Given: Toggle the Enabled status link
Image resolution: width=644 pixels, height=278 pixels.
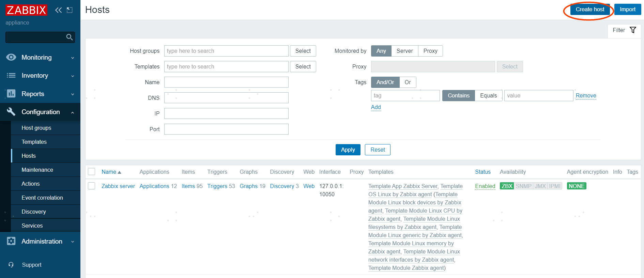Looking at the screenshot, I should 485,186.
